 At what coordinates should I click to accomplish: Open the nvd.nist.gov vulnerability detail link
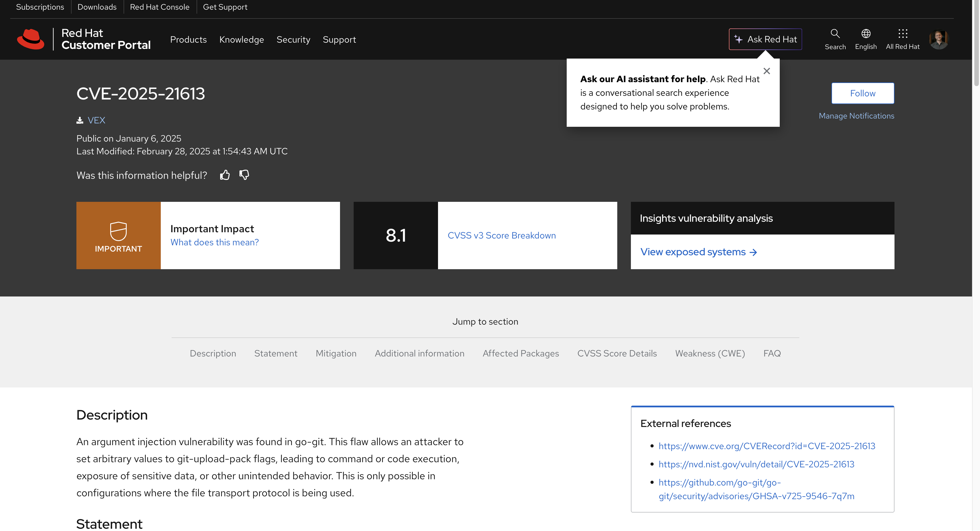756,464
